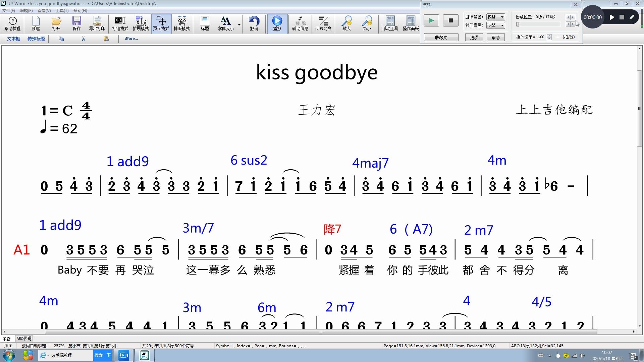Switch to 扩展模式 extended mode
Screen dimensions: 644x362
pyautogui.click(x=141, y=23)
